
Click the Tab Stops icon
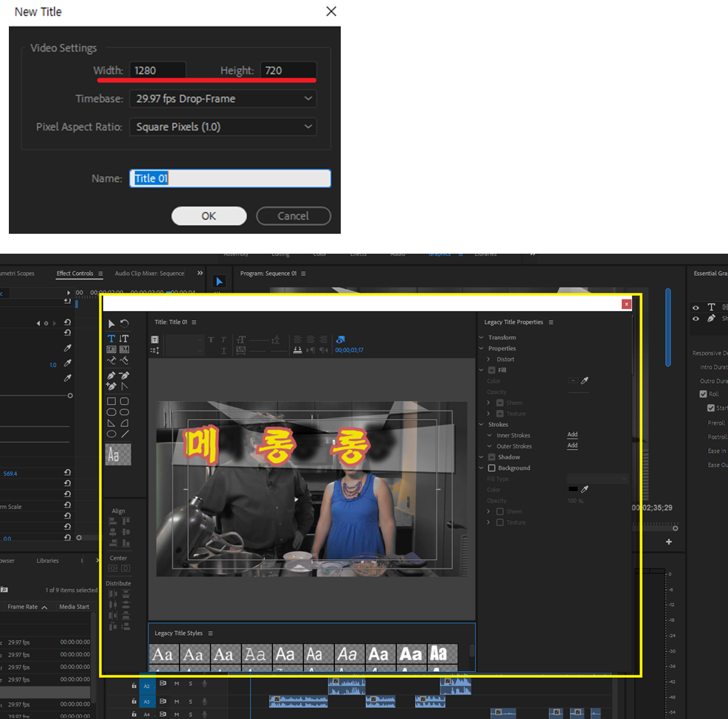pos(297,350)
